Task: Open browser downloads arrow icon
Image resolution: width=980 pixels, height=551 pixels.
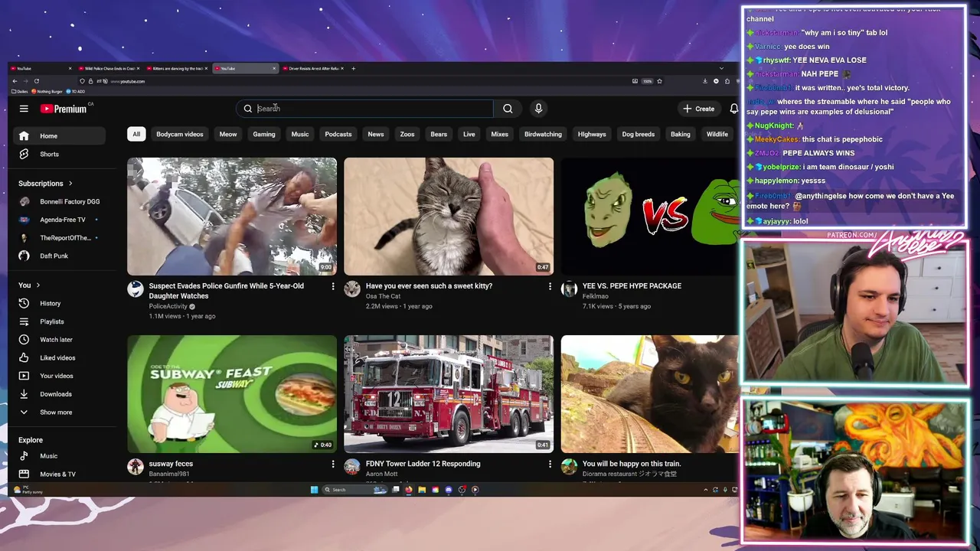Action: [x=705, y=81]
